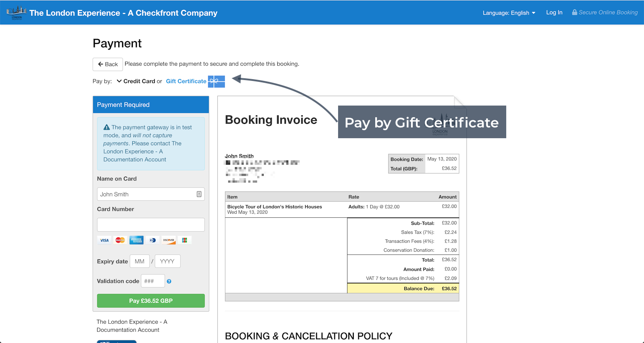
Task: Go Back to the previous step
Action: click(x=108, y=64)
